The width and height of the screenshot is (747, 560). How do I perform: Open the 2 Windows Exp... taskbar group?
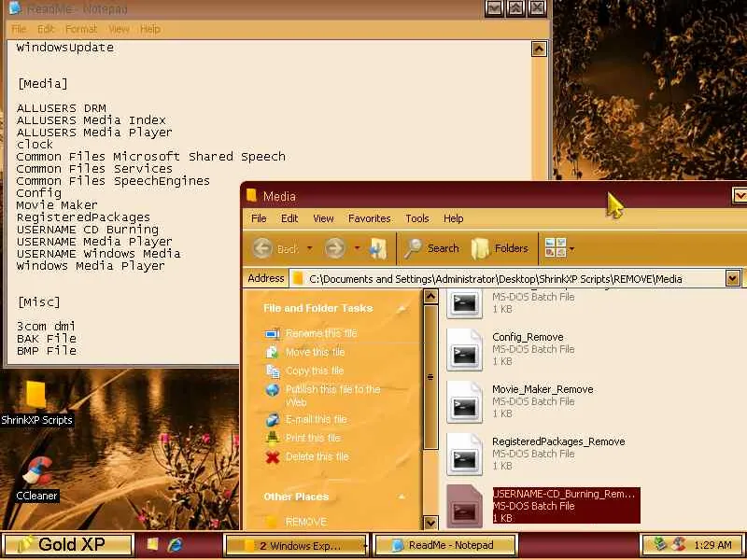(x=296, y=545)
